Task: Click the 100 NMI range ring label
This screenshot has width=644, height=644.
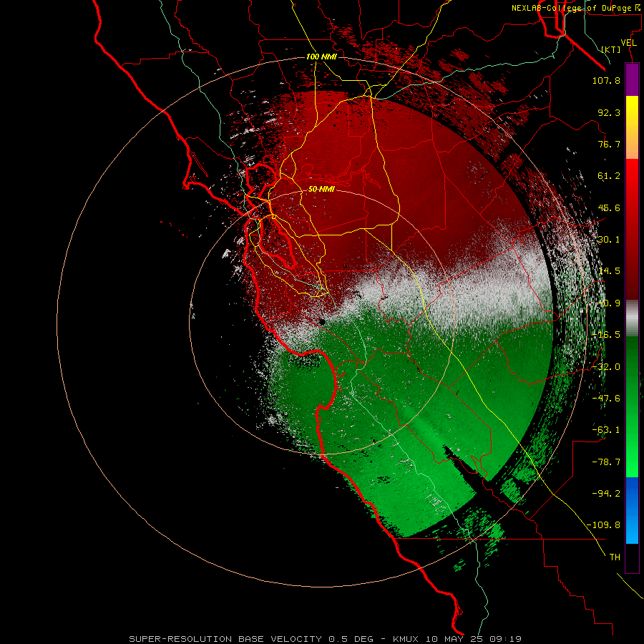Action: point(321,57)
